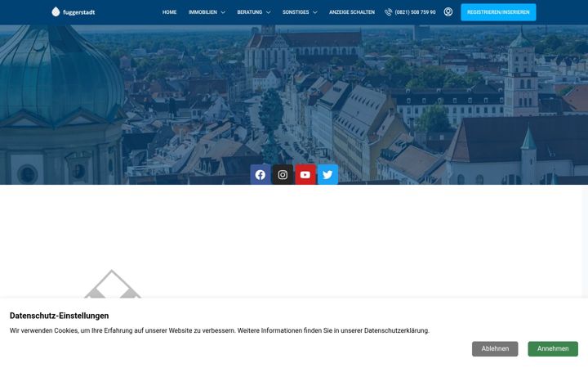This screenshot has height=368, width=588.
Task: Click the Datenschutz-Einstellungen heading
Action: point(60,316)
